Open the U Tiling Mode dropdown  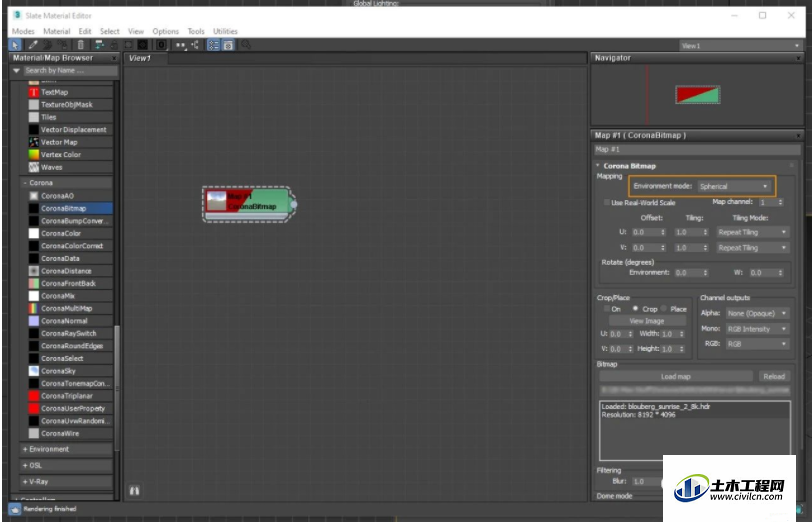click(x=752, y=232)
